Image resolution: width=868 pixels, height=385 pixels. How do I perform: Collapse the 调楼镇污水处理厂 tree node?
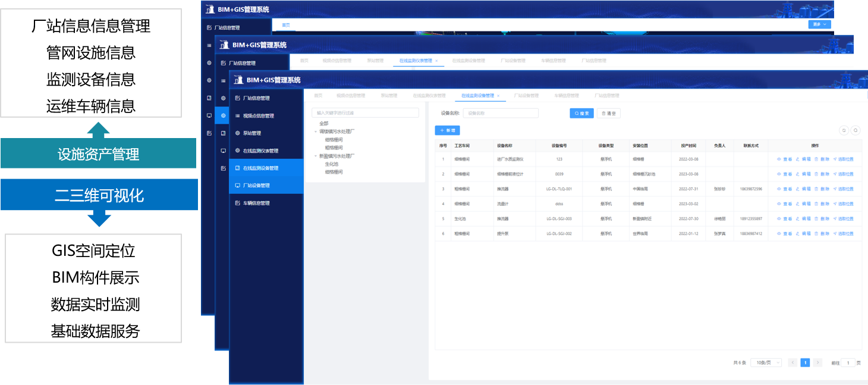(316, 132)
